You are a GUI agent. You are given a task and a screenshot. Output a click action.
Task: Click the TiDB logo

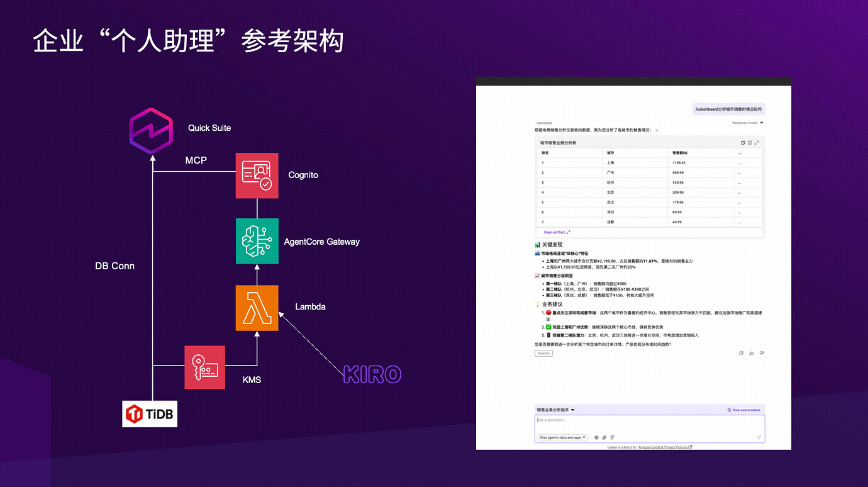coord(149,413)
